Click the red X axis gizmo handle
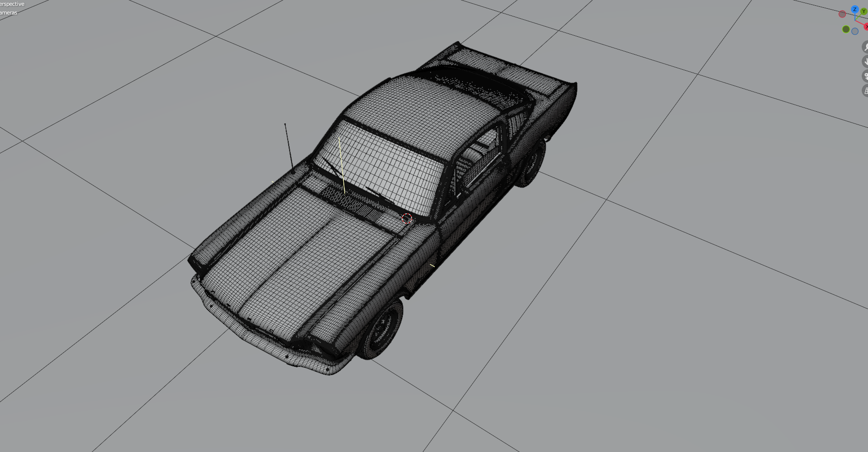Screen dimensions: 868x452 pyautogui.click(x=866, y=27)
